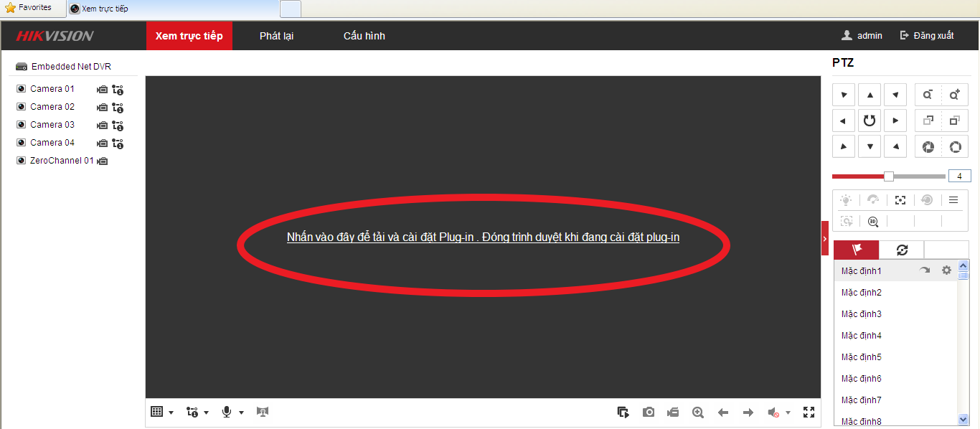Click the lens initialization icon
The height and width of the screenshot is (429, 980).
(x=927, y=200)
